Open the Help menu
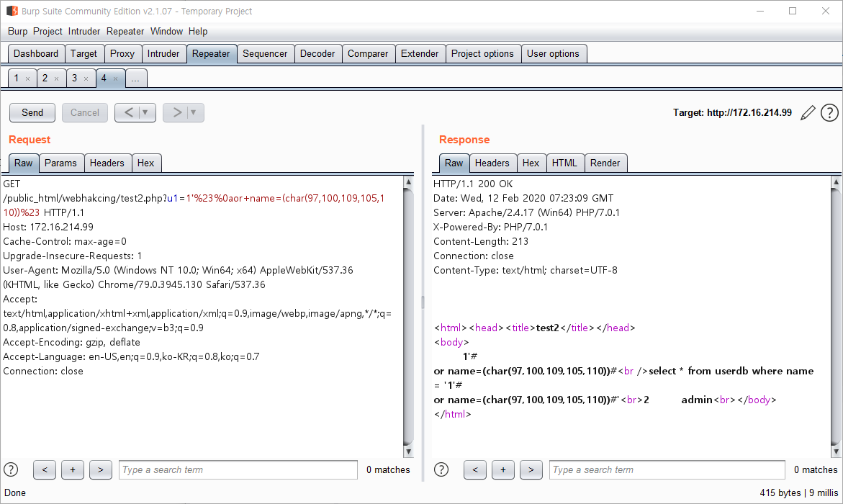This screenshot has height=504, width=843. point(198,31)
